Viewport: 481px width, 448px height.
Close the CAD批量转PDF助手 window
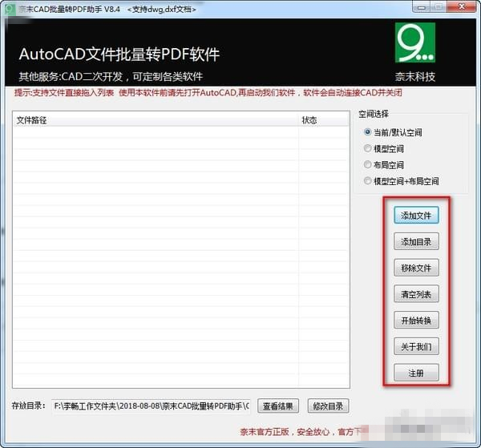462,6
